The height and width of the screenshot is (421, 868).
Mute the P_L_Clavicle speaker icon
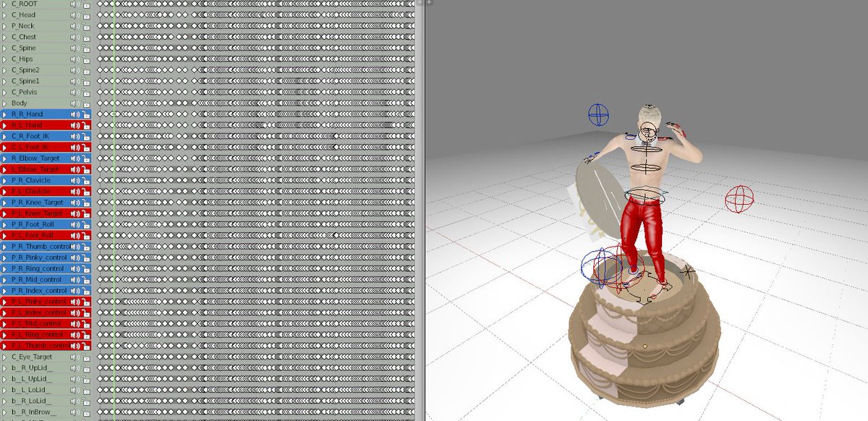pos(75,191)
